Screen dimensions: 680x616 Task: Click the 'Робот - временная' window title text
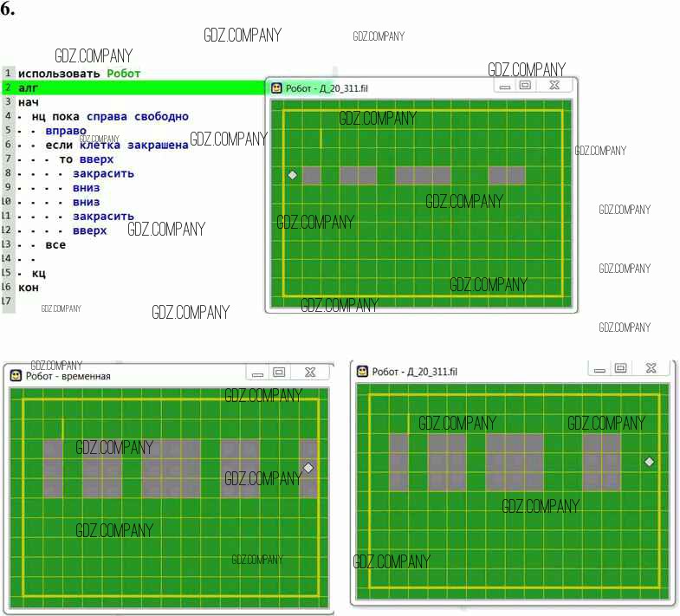68,376
